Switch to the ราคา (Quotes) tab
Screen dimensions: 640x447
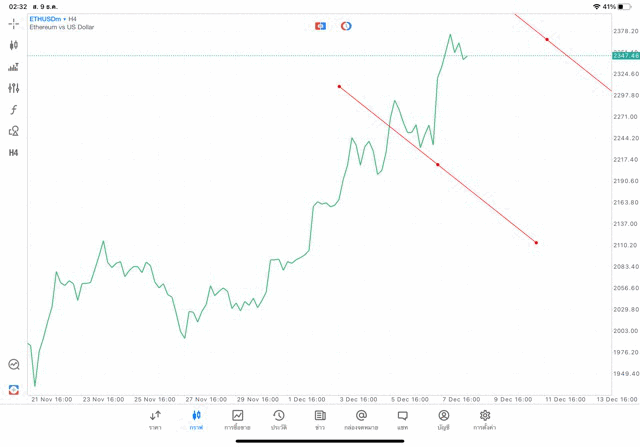click(155, 420)
